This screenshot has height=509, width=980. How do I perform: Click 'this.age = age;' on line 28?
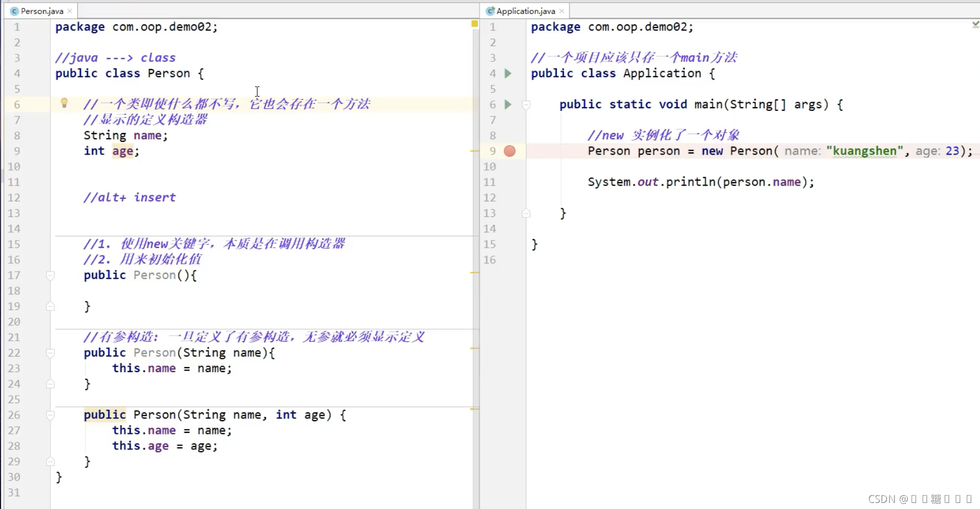pyautogui.click(x=165, y=446)
